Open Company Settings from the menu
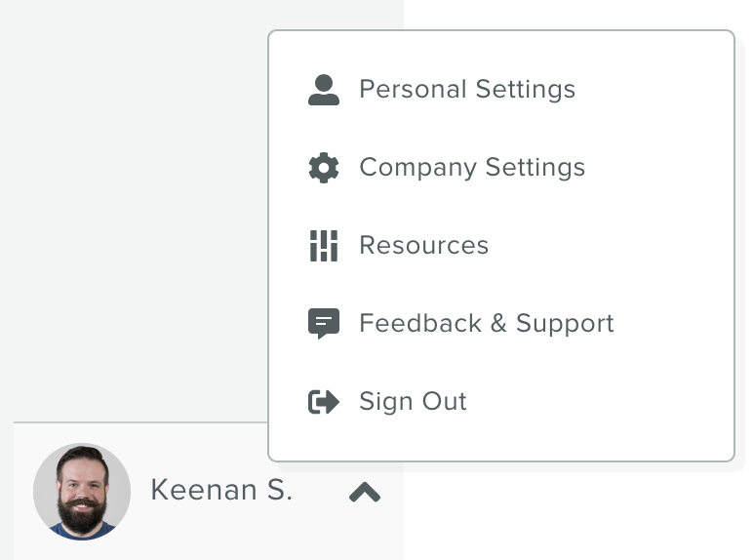Viewport: 753px width, 560px height. pyautogui.click(x=501, y=168)
